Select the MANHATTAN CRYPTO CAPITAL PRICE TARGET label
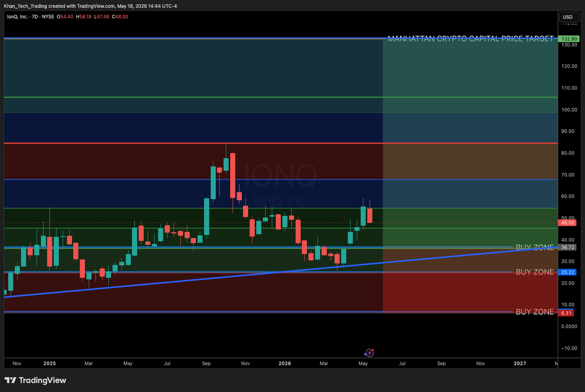The height and width of the screenshot is (392, 585). click(x=470, y=39)
